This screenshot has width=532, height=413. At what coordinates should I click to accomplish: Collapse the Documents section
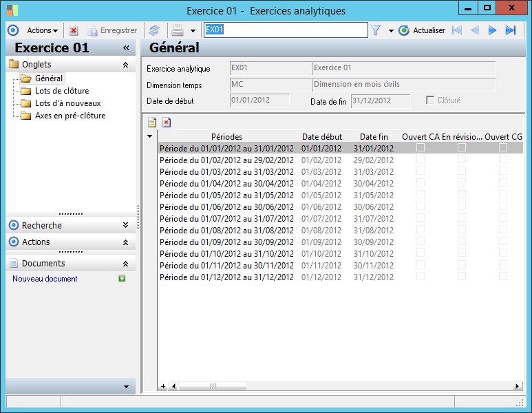pyautogui.click(x=125, y=264)
